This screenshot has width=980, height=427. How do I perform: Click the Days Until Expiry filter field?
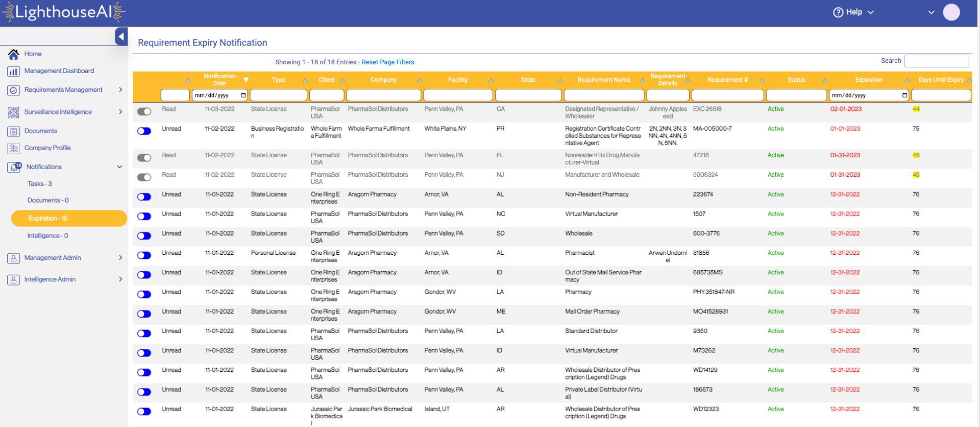pyautogui.click(x=941, y=96)
